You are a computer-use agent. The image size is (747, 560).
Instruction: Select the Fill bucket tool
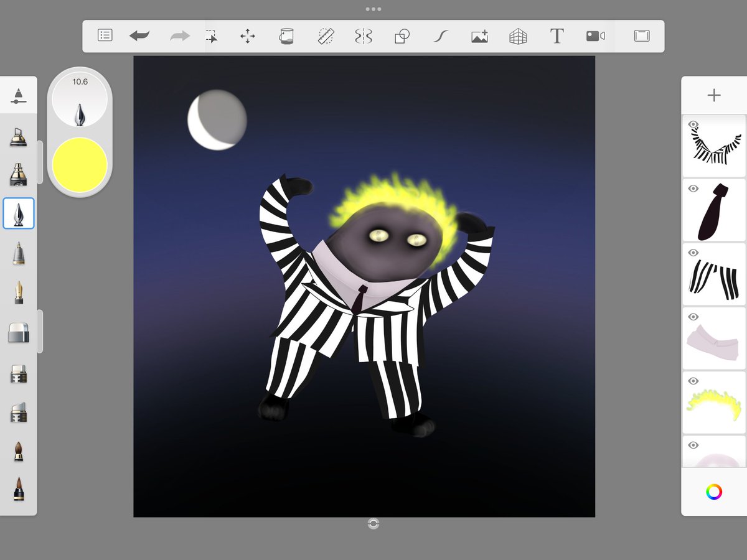286,36
